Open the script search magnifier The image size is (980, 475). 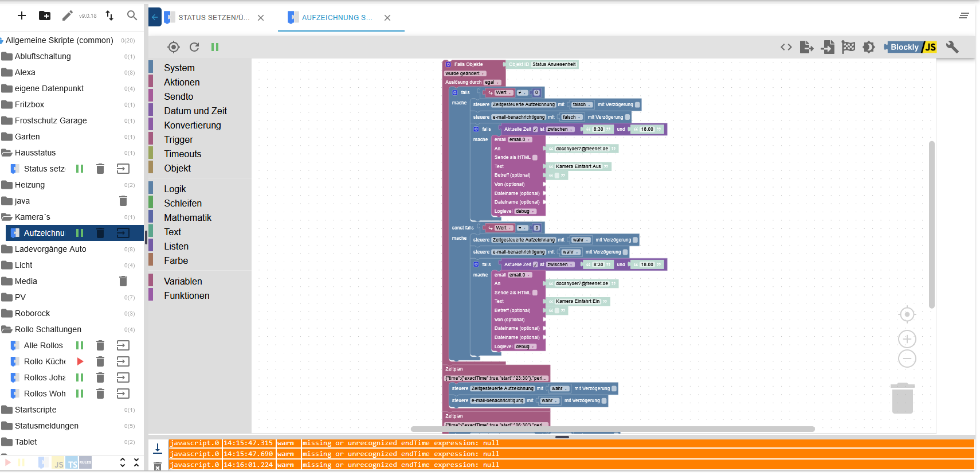click(132, 15)
